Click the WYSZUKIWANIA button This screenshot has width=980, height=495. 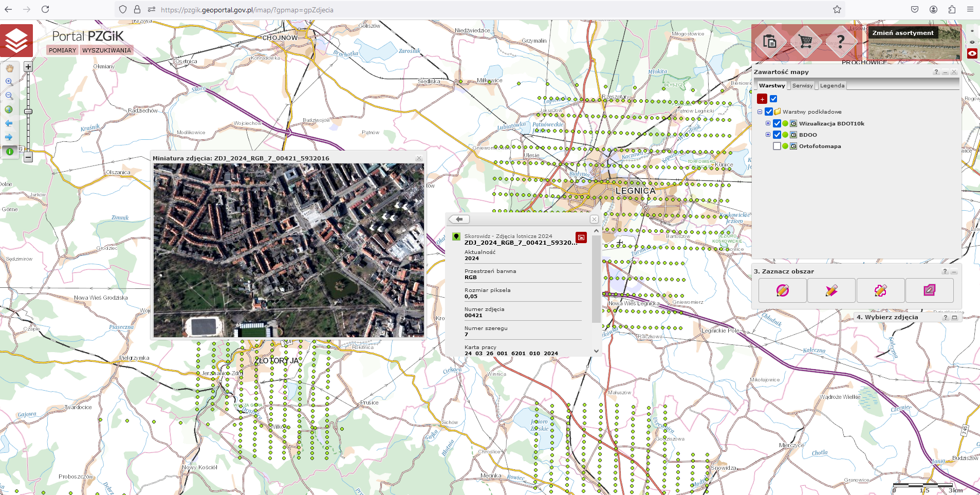point(106,50)
